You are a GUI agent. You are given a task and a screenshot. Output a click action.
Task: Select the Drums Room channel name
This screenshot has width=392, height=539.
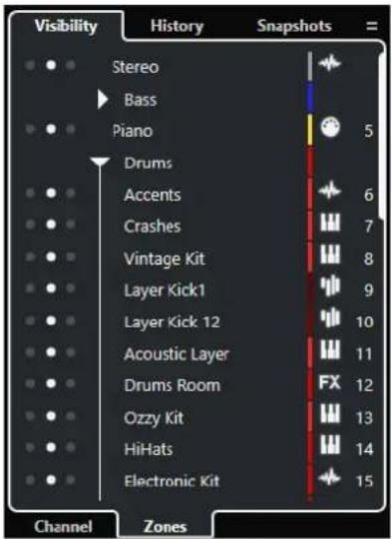pos(173,385)
